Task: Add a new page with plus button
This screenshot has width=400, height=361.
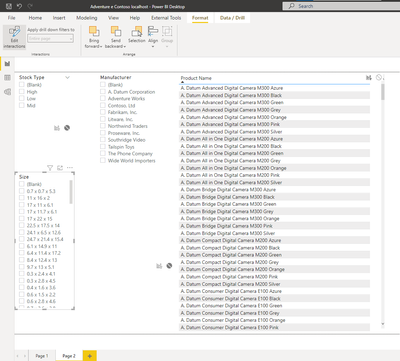Action: pos(90,356)
